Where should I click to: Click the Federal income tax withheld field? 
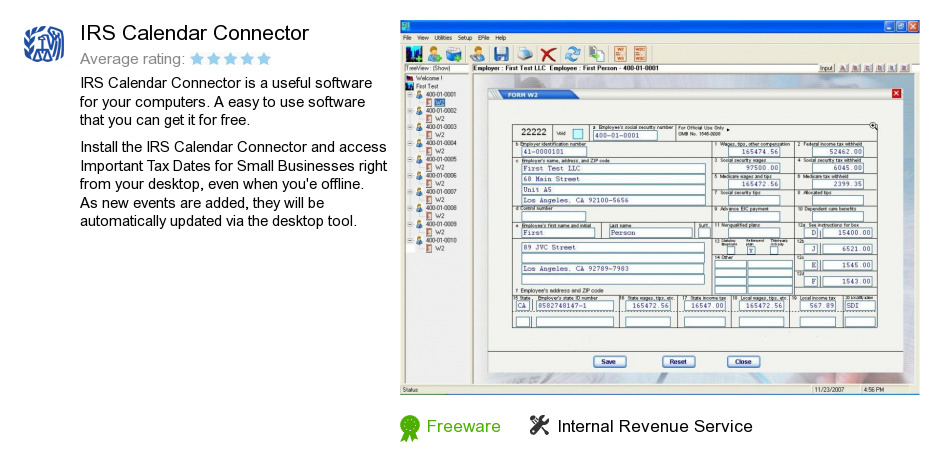[837, 152]
